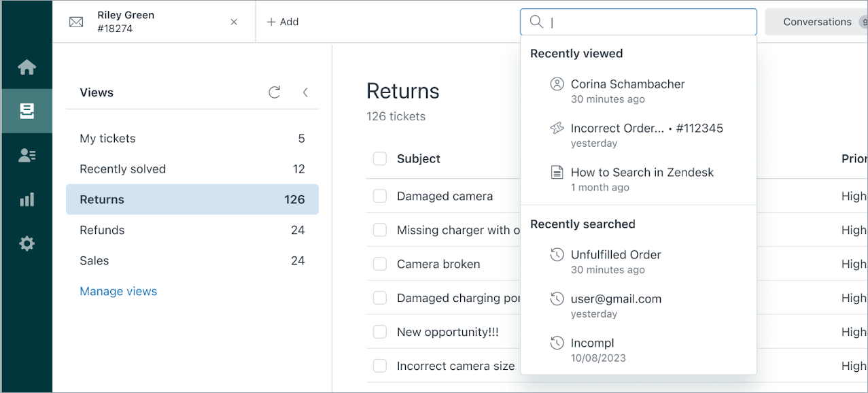Open the Home icon in sidebar
The height and width of the screenshot is (393, 868).
(x=27, y=67)
